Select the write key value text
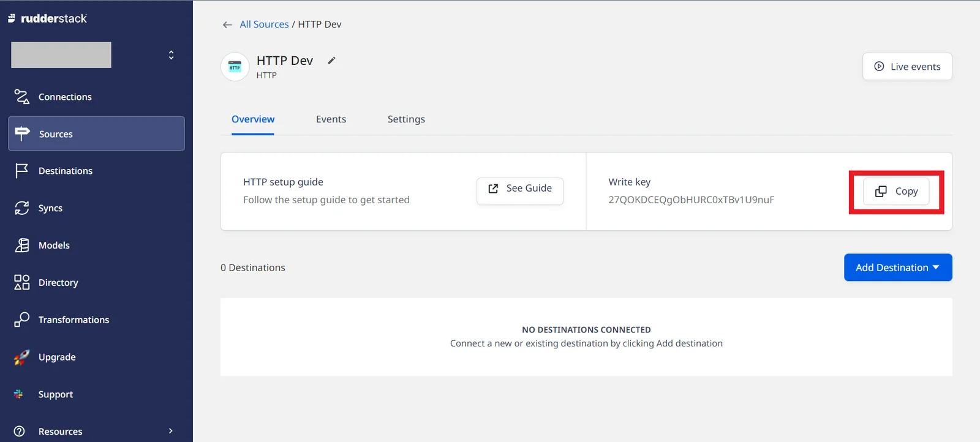 coord(692,200)
